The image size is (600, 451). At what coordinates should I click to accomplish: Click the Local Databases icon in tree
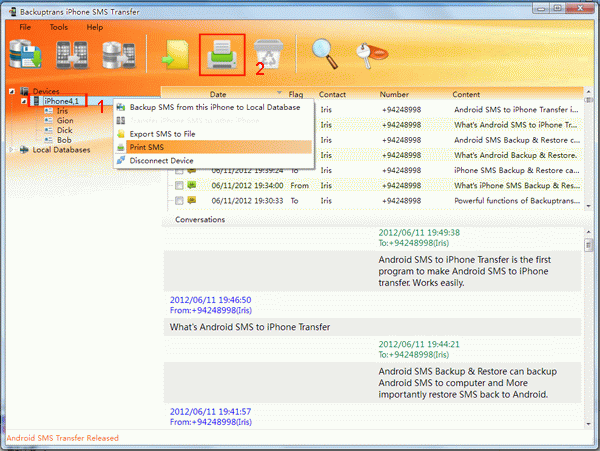pos(24,150)
